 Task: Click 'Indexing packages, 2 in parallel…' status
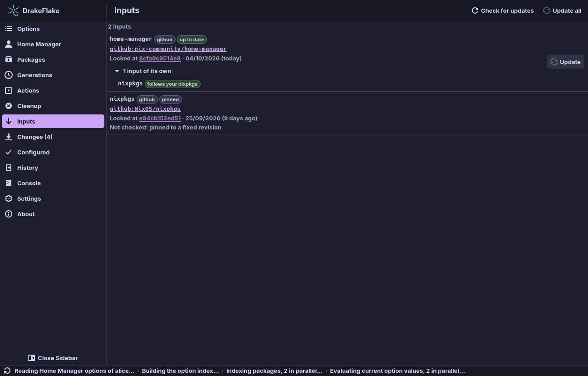point(274,371)
